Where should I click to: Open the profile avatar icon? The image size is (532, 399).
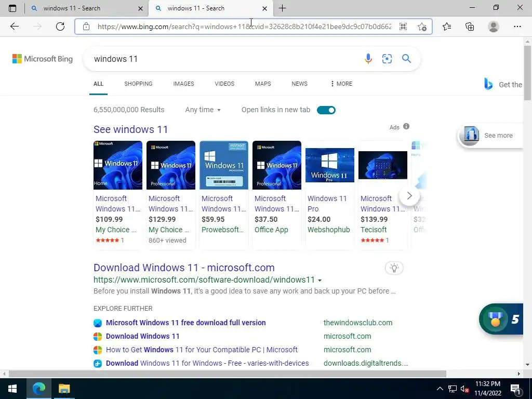coord(494,26)
